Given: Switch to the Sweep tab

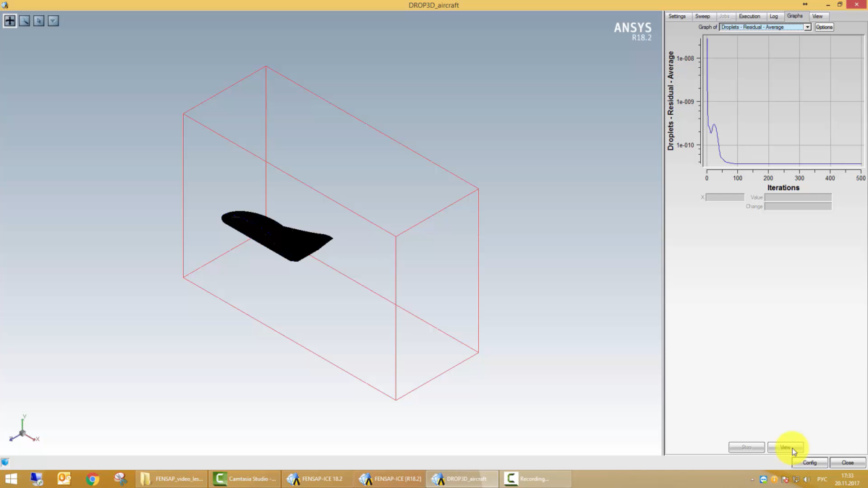Looking at the screenshot, I should pyautogui.click(x=702, y=16).
